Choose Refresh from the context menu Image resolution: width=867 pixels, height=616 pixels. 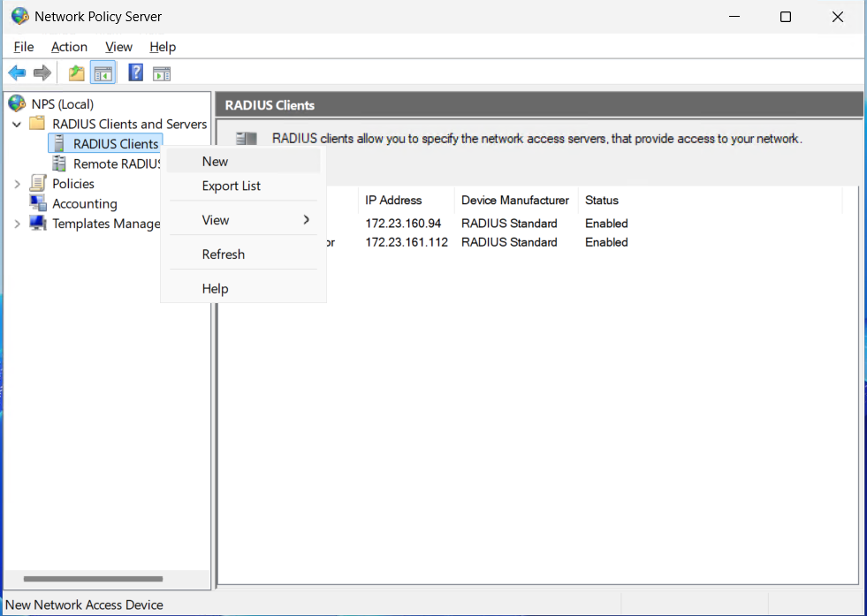coord(243,255)
